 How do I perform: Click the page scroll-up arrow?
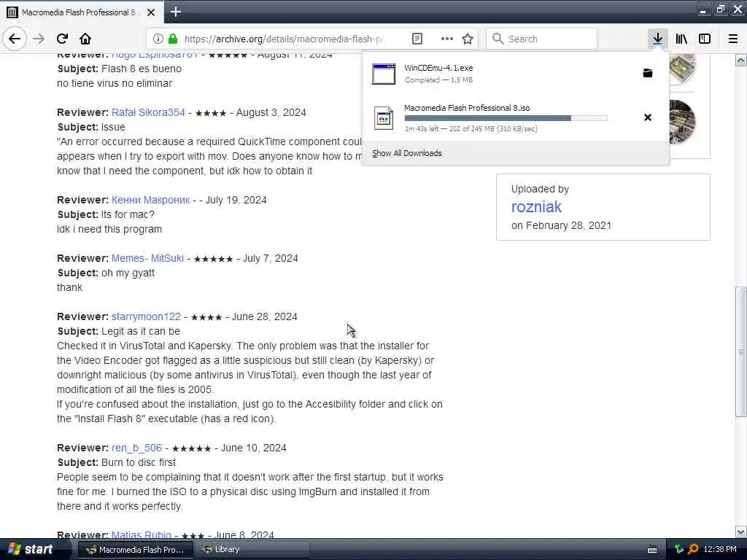click(x=740, y=60)
